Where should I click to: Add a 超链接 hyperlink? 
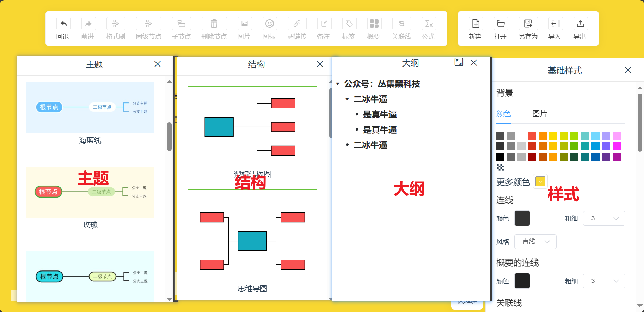click(x=297, y=24)
